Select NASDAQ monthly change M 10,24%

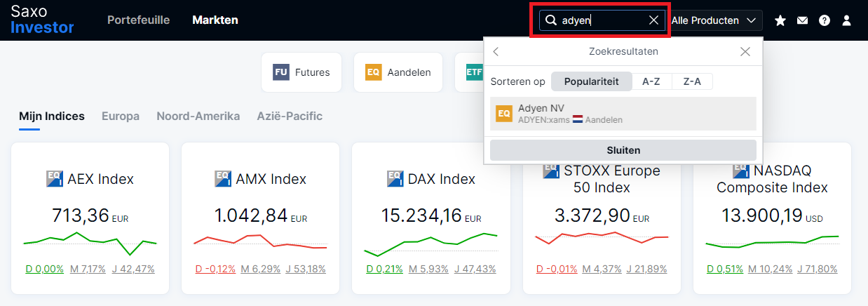click(769, 269)
